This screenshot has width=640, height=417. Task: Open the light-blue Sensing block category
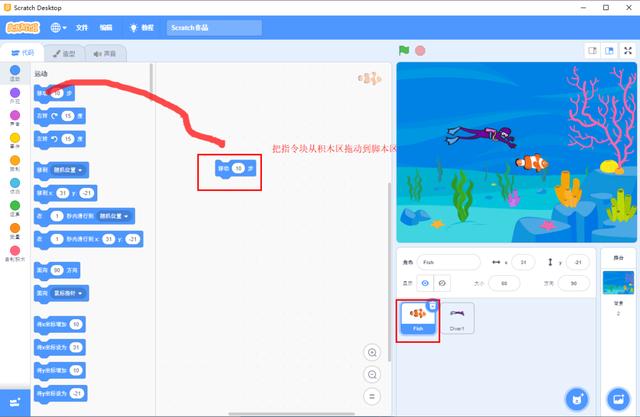pyautogui.click(x=15, y=183)
